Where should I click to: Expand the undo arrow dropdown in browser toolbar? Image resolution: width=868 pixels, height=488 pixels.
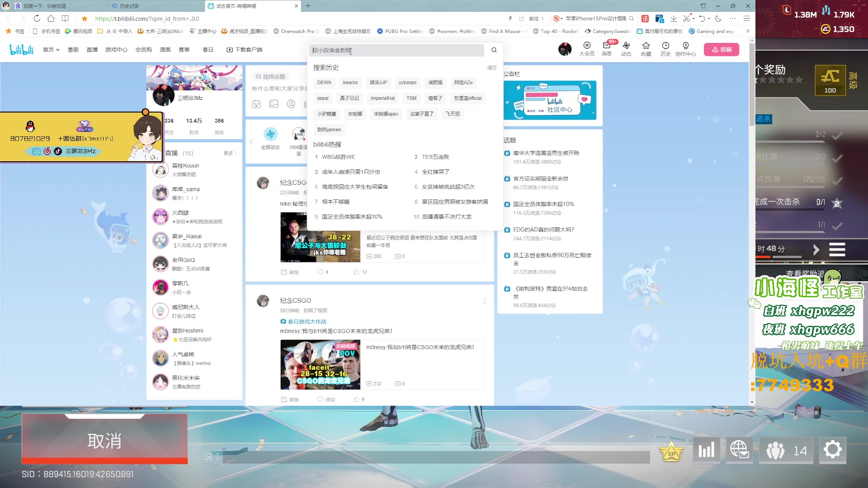tap(708, 19)
